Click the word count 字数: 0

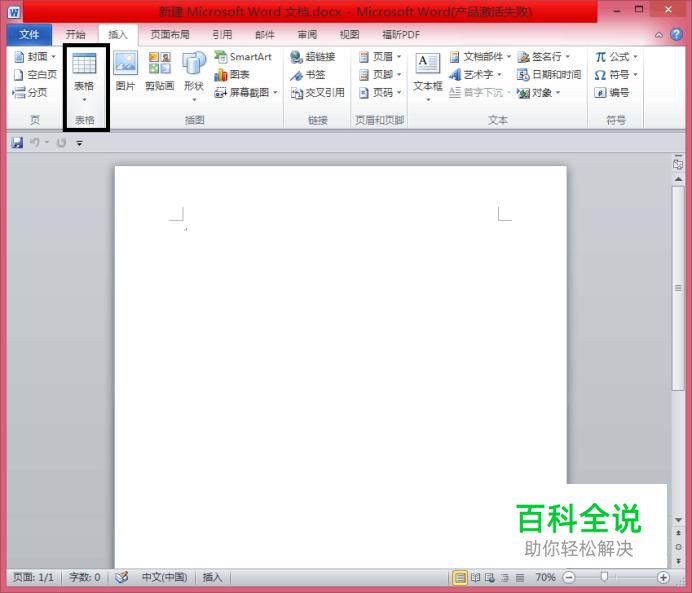(x=85, y=577)
